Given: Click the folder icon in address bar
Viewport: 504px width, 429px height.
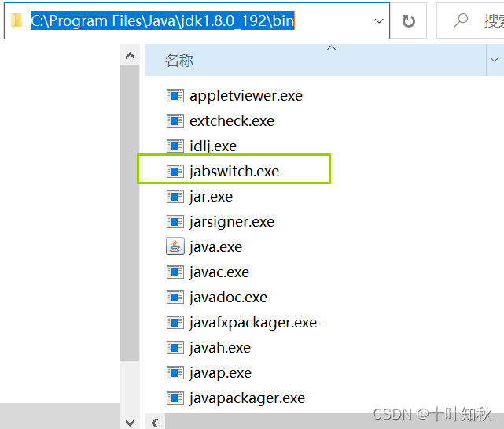Looking at the screenshot, I should tap(16, 20).
